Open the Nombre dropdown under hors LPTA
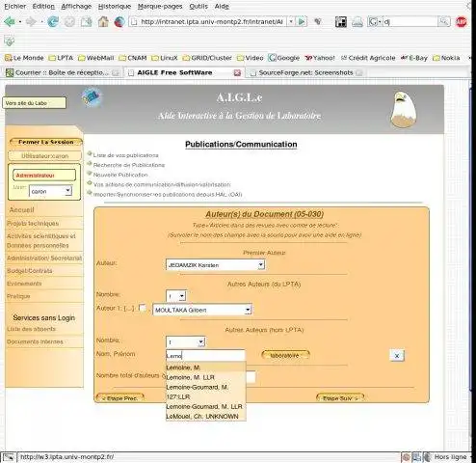 point(186,342)
